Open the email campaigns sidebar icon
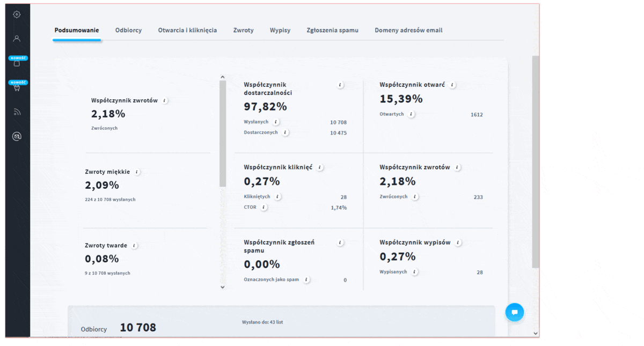Viewport: 644px width, 346px height. (x=17, y=137)
